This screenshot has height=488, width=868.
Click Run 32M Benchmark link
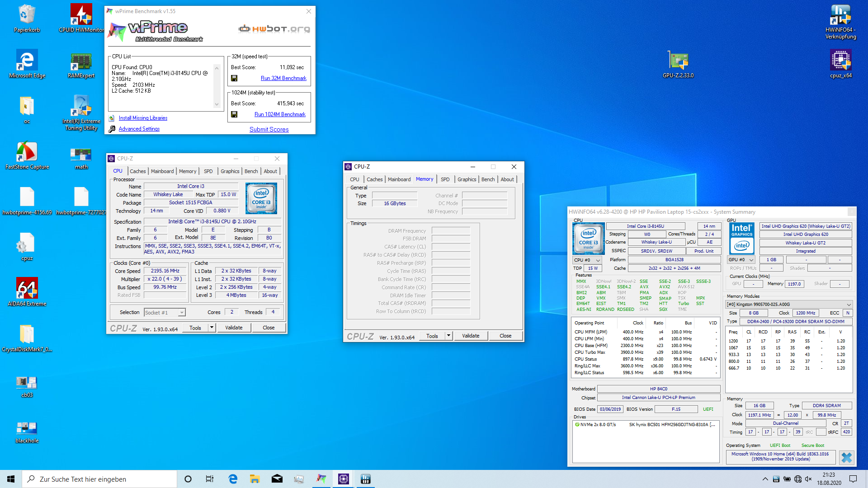coord(283,78)
